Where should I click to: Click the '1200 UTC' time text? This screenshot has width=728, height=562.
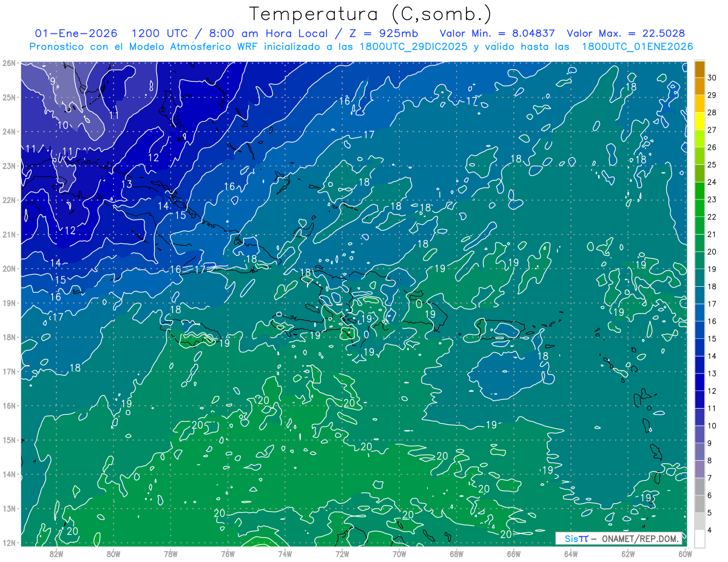(160, 33)
